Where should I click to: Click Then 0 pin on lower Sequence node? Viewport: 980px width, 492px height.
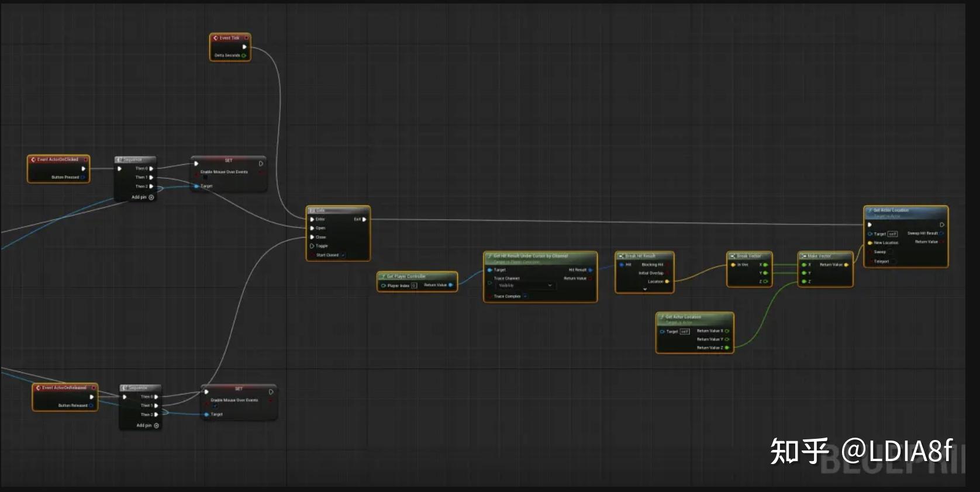156,397
